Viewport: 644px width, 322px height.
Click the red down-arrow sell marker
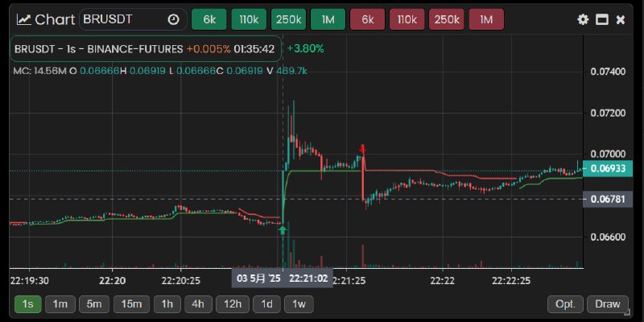pyautogui.click(x=363, y=149)
